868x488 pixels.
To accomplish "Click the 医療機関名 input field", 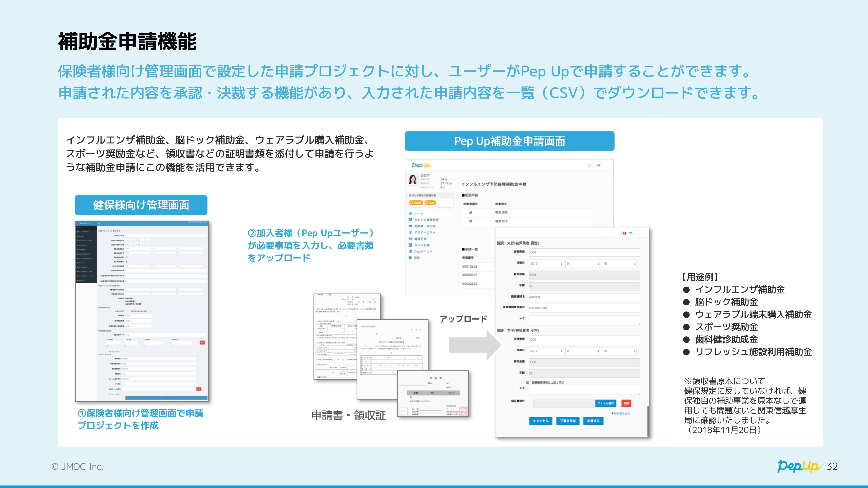I will pyautogui.click(x=584, y=297).
